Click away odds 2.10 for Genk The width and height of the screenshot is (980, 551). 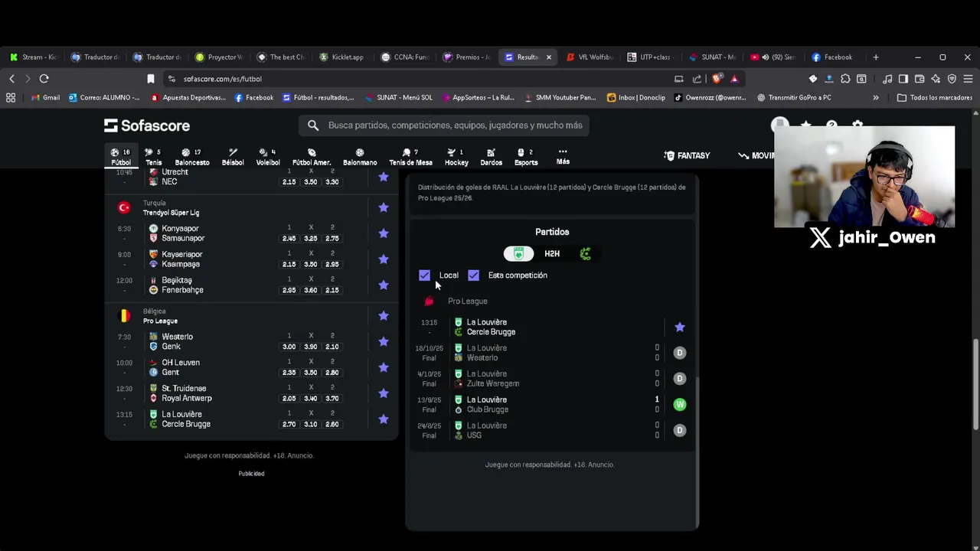click(x=332, y=347)
